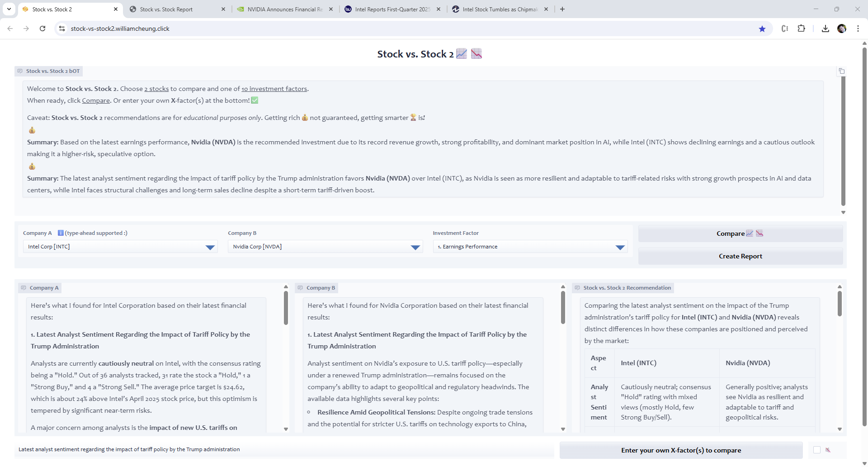Click the Company A panel scrollbar thumb
The width and height of the screenshot is (868, 467).
286,308
